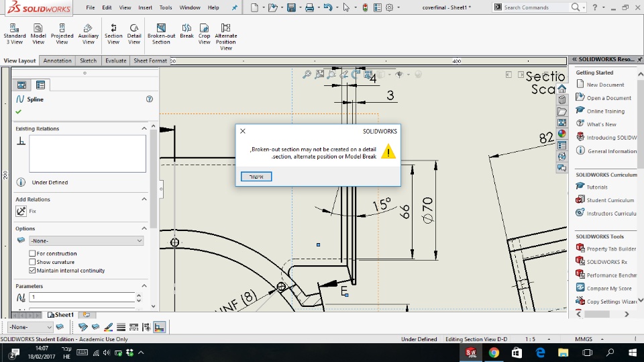Pin the menu bar with the pushpin
Viewport: 644px width, 362px height.
click(235, 7)
